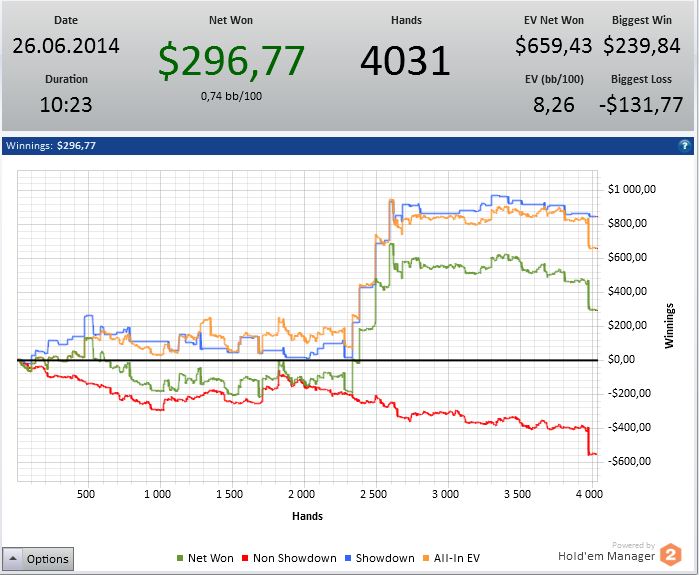The width and height of the screenshot is (699, 575).
Task: Select the Showdown legend label
Action: coord(385,558)
